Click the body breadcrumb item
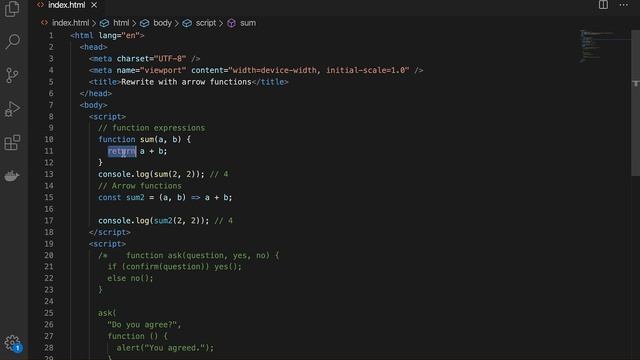The height and width of the screenshot is (360, 640). click(x=156, y=23)
